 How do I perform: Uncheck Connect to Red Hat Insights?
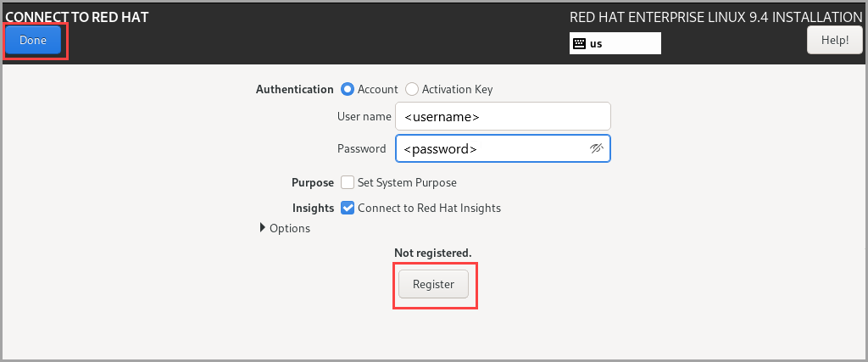click(348, 208)
